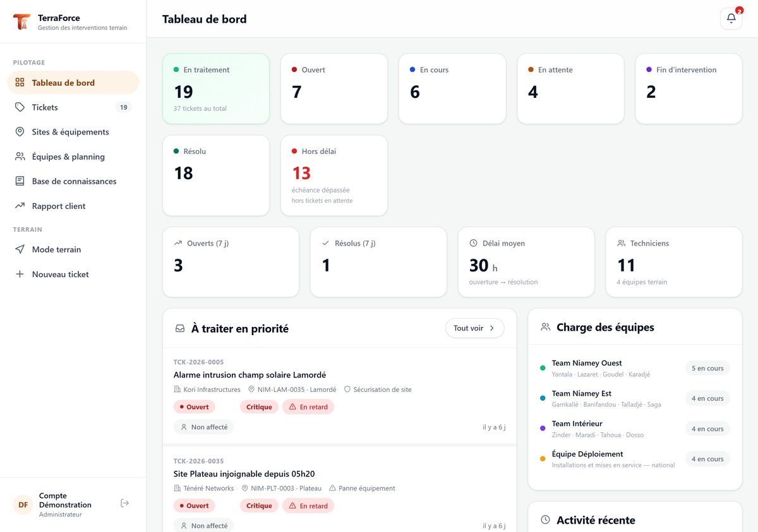Click the pin icon beside NIM-LAM-0035

click(x=251, y=389)
